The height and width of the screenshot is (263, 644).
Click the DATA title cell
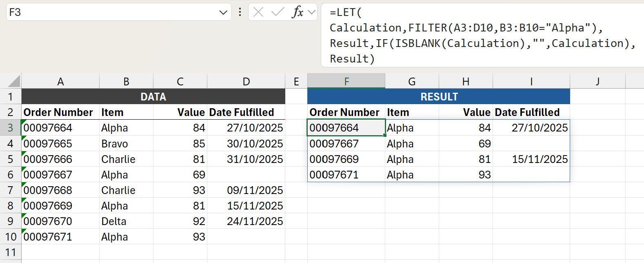153,97
